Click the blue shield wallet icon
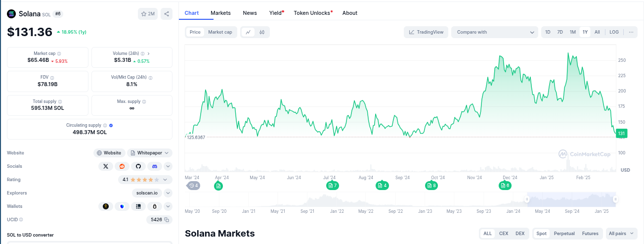Viewport: 644px width, 244px height. [x=122, y=206]
